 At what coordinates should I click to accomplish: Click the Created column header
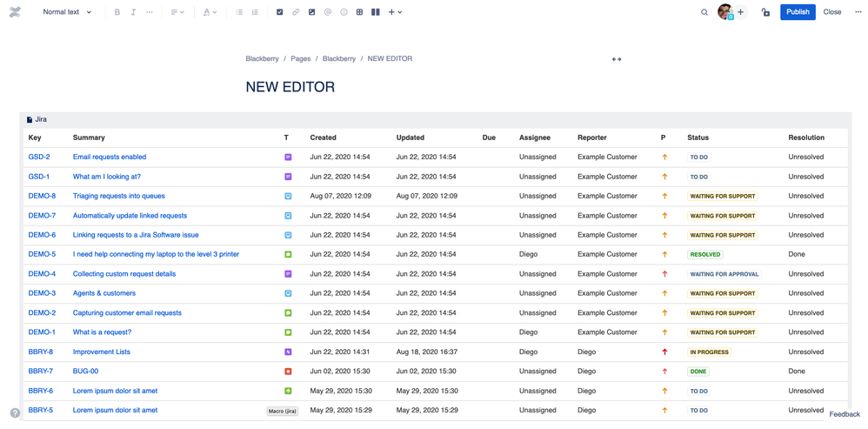[x=324, y=137]
